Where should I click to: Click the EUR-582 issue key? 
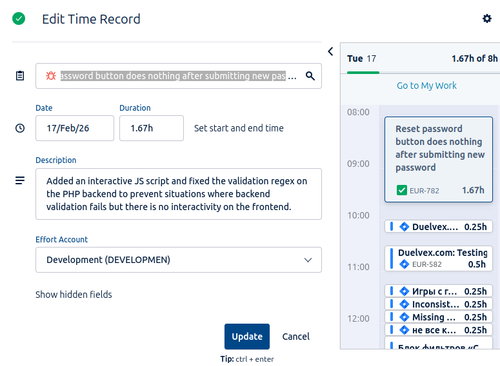click(427, 264)
